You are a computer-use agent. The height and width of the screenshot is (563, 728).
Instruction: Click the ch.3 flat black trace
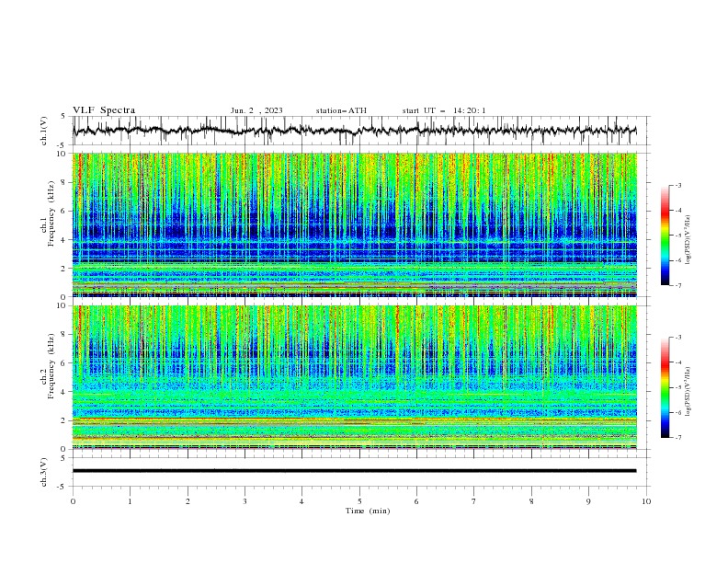(x=354, y=471)
